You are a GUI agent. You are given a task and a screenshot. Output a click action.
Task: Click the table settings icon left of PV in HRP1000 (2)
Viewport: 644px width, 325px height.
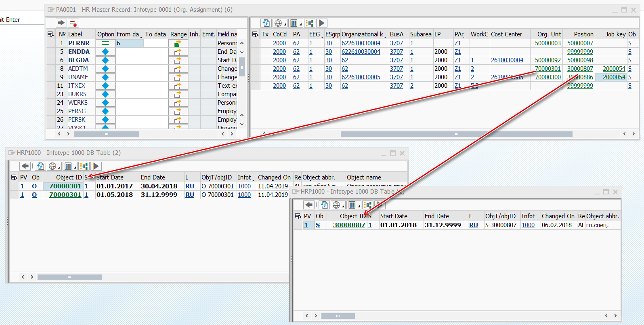tap(14, 177)
